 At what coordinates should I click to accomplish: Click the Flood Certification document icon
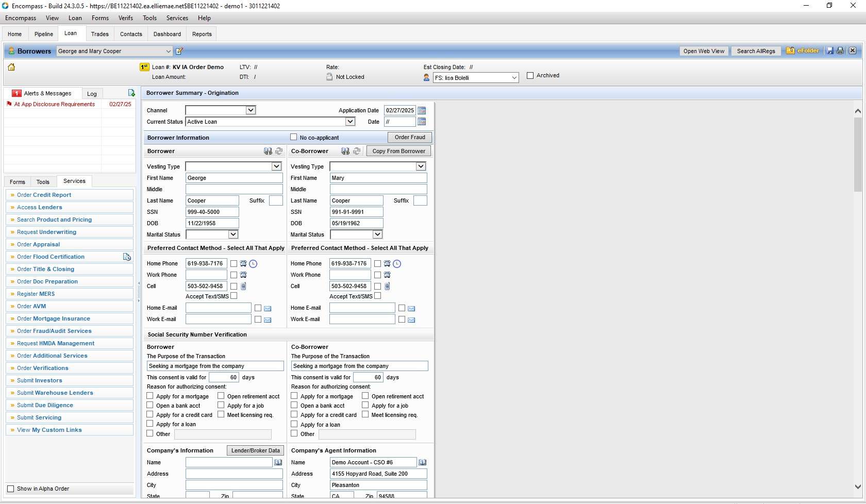(127, 257)
